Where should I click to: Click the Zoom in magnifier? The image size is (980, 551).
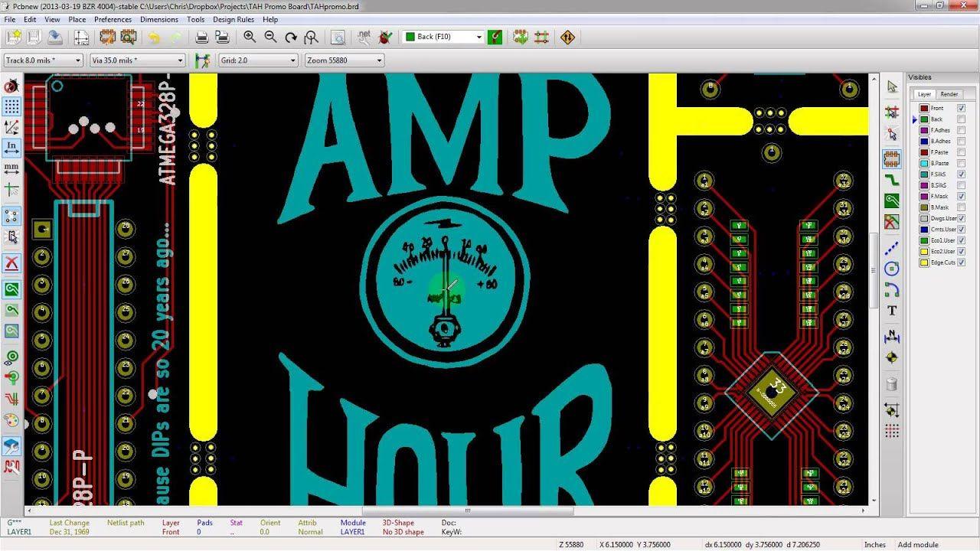point(250,37)
